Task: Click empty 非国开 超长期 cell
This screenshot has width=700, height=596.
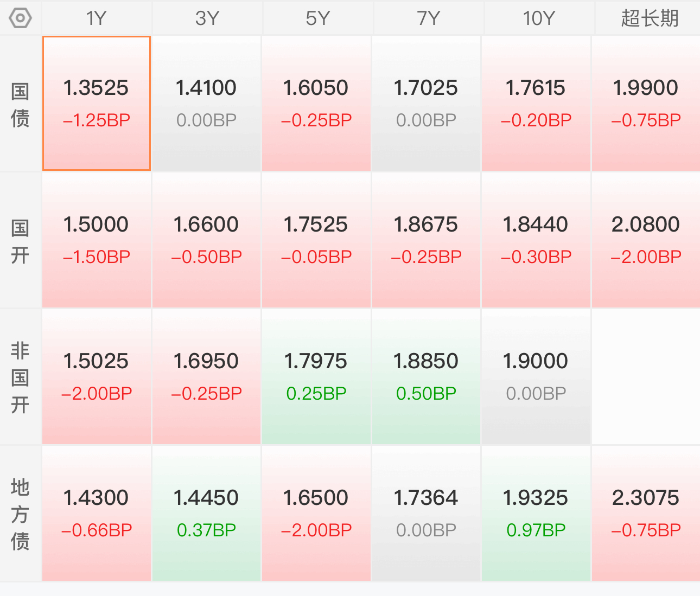Action: [646, 377]
